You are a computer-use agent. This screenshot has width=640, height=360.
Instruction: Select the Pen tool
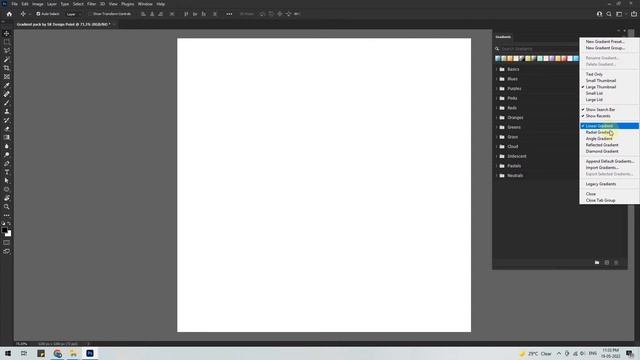[7, 163]
